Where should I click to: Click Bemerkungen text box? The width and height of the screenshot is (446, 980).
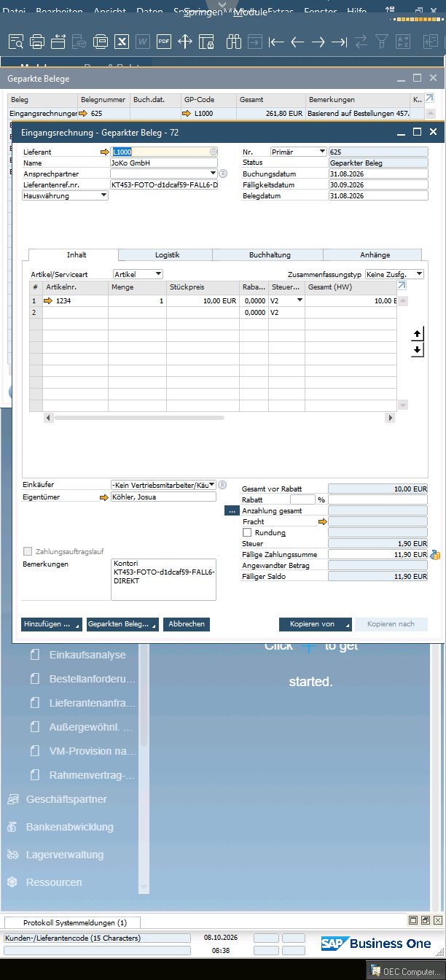163,580
